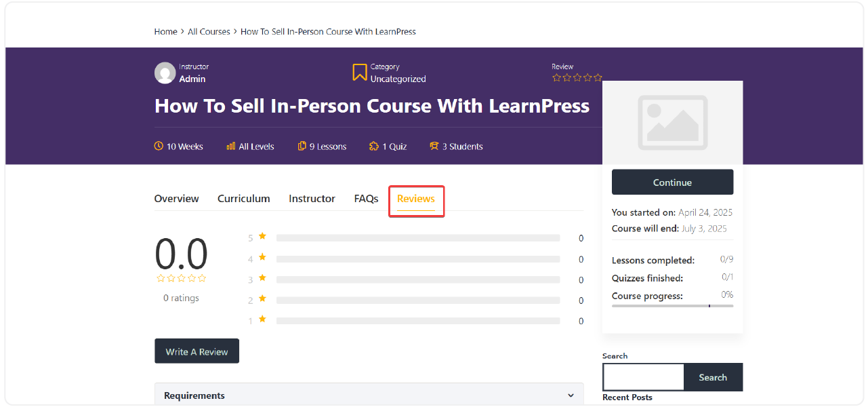The height and width of the screenshot is (407, 868).
Task: Click the students icon near 3 Students
Action: (x=433, y=146)
